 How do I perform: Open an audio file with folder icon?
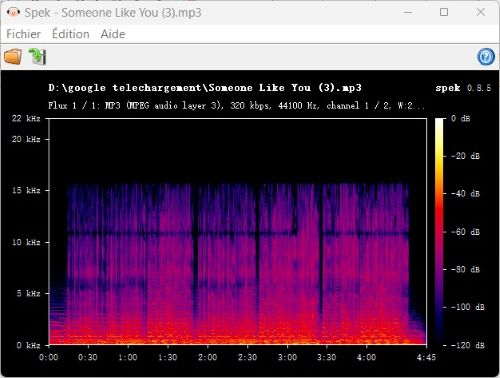13,56
